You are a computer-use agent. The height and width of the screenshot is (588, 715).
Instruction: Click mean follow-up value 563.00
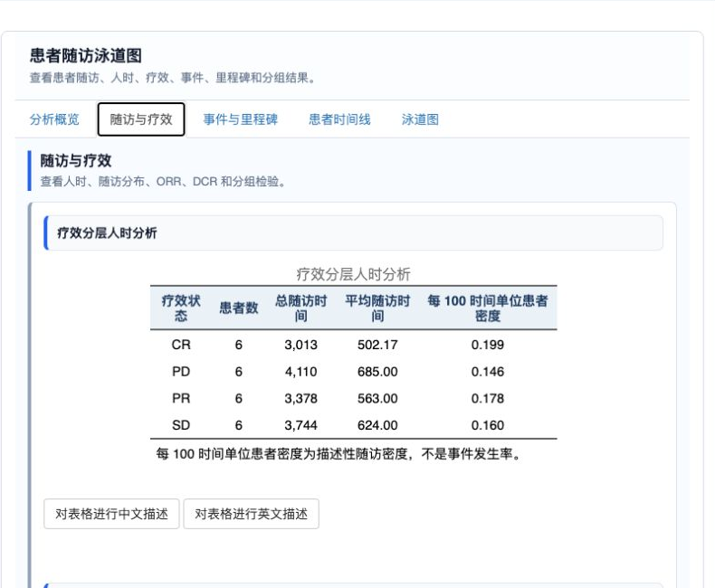coord(377,398)
